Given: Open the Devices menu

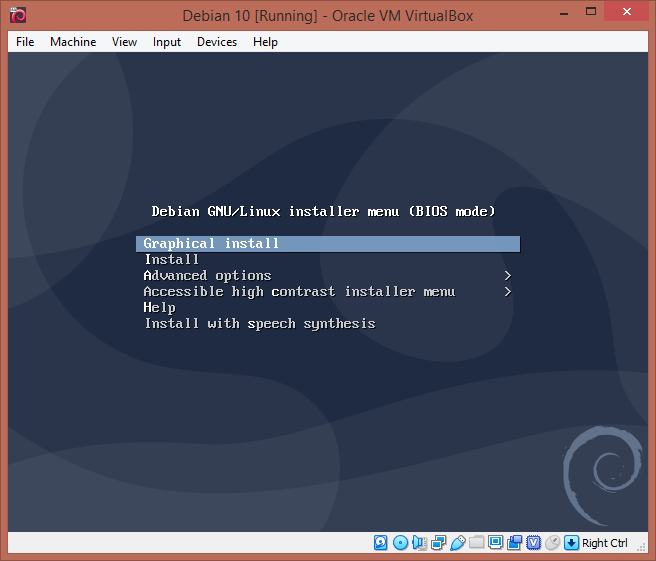Looking at the screenshot, I should (x=217, y=42).
